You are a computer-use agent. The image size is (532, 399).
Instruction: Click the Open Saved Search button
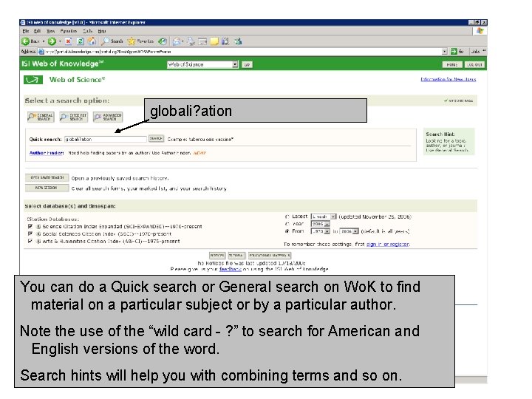[x=47, y=178]
